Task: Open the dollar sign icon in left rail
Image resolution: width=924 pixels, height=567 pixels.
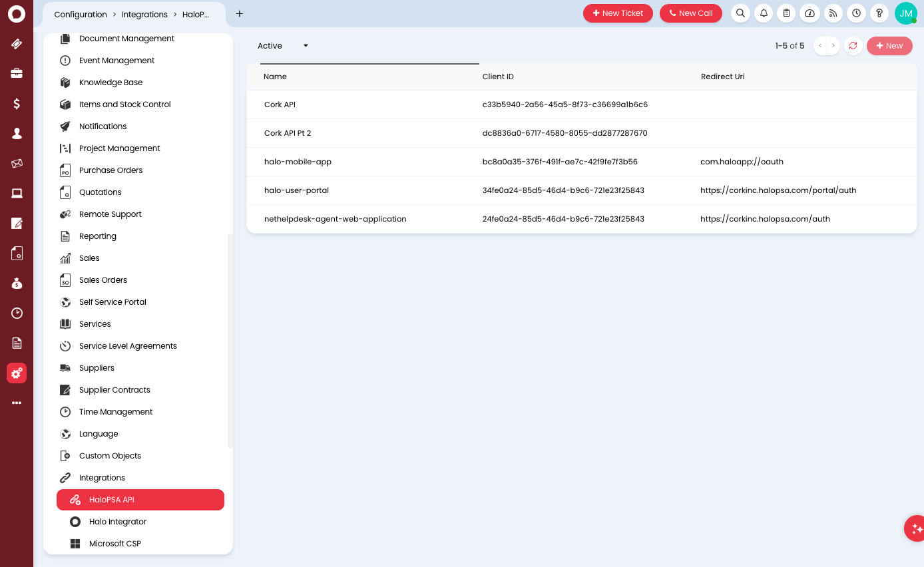Action: click(17, 103)
